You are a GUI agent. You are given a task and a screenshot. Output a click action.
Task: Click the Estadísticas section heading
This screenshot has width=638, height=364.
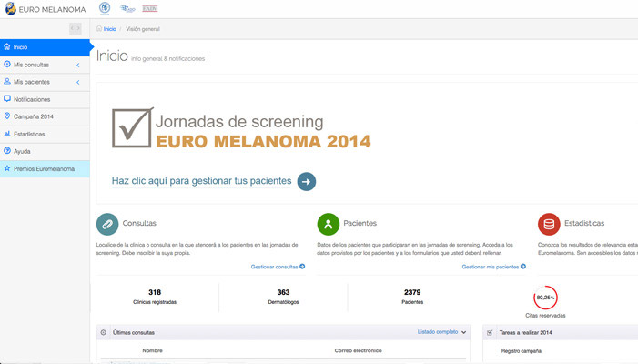pyautogui.click(x=584, y=223)
